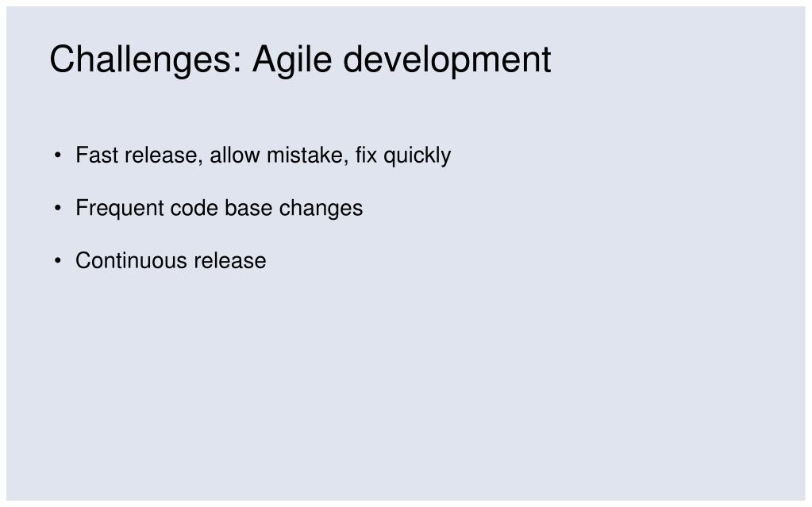This screenshot has height=507, width=812.
Task: Click the word 'development' in the title
Action: pos(447,60)
